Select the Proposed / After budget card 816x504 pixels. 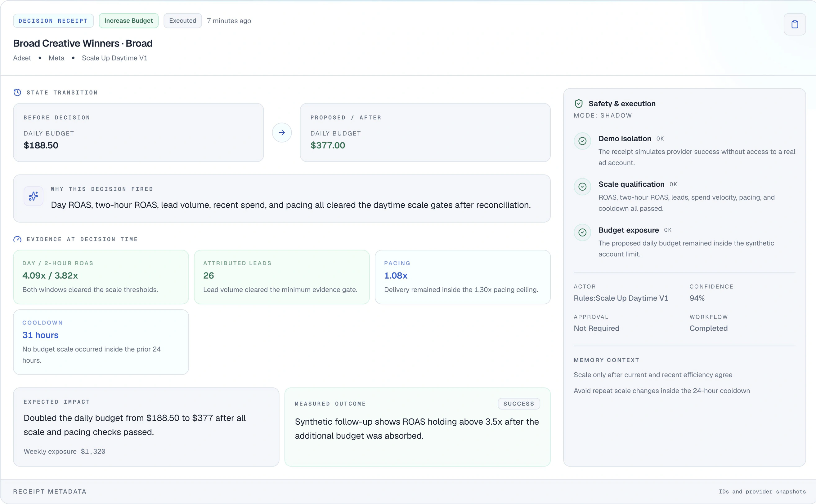[x=425, y=133]
